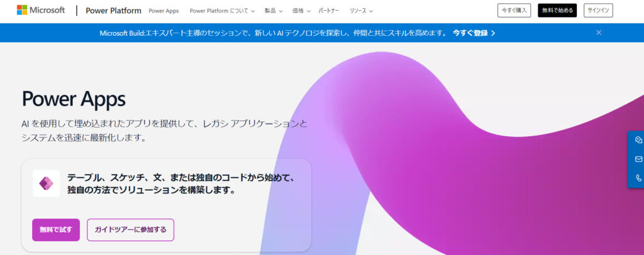Expand the 製品 dropdown menu
Image resolution: width=644 pixels, height=255 pixels.
click(x=274, y=11)
